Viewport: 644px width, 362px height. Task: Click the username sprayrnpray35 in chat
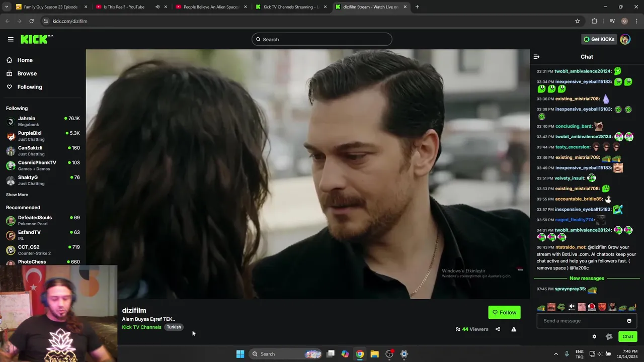click(x=570, y=289)
